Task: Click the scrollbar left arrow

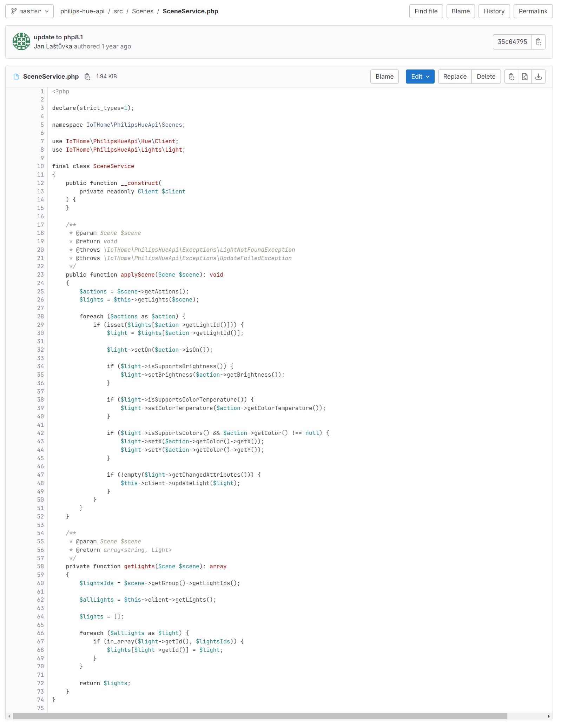Action: (x=9, y=716)
